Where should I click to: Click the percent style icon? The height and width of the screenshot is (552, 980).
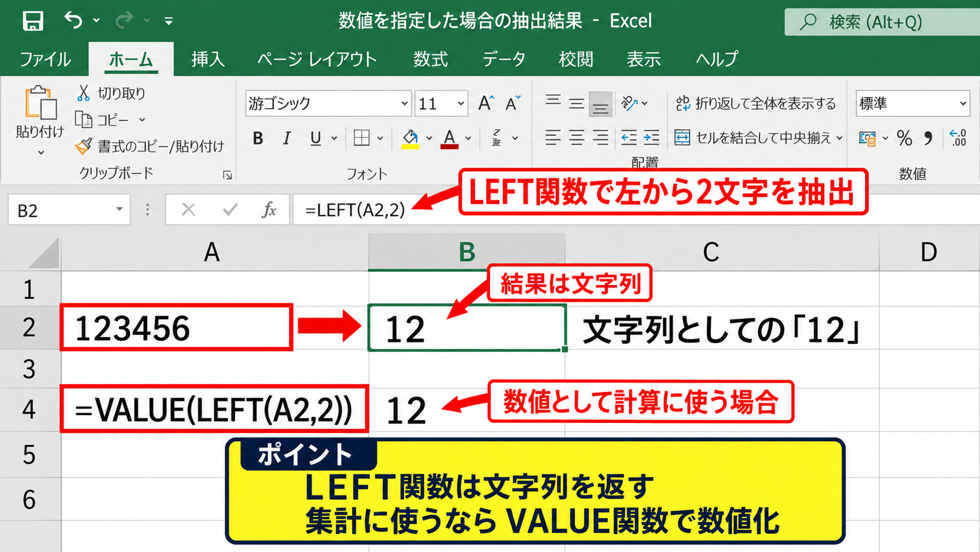pos(904,138)
